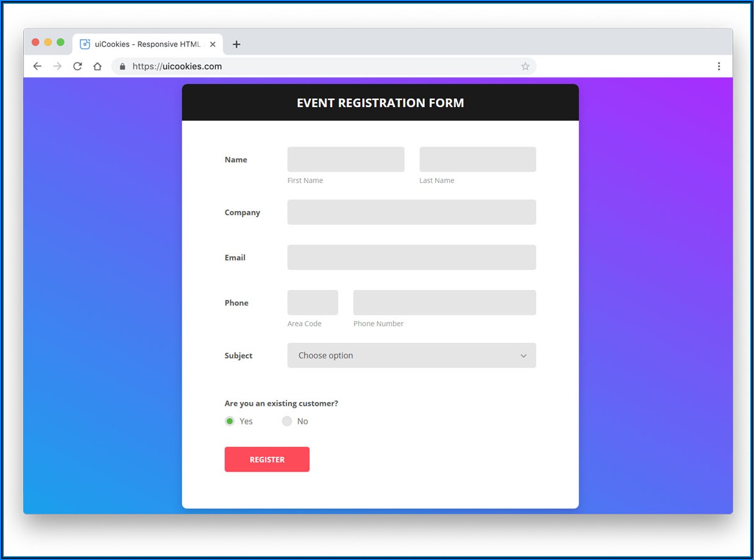Image resolution: width=754 pixels, height=560 pixels.
Task: Open the Choose option combo box
Action: 411,355
